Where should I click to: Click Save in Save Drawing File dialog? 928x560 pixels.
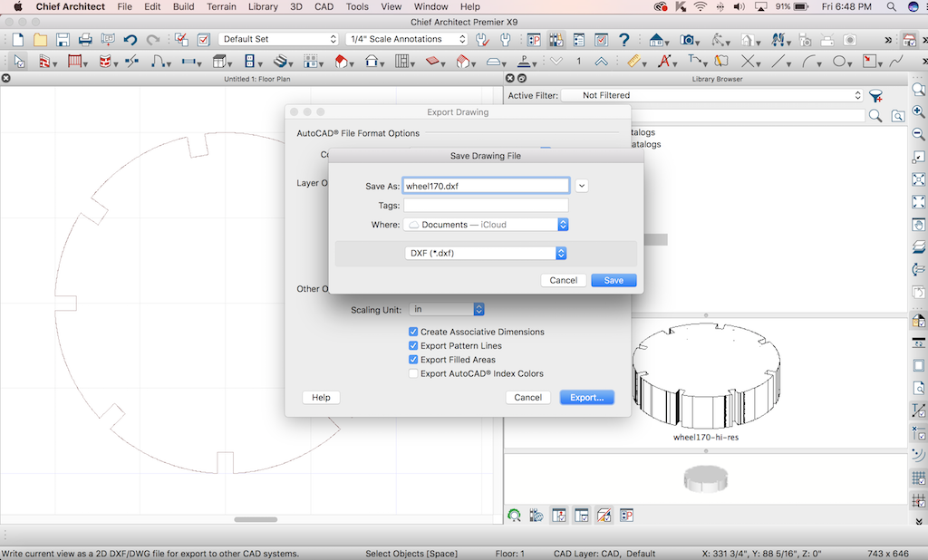pos(614,280)
